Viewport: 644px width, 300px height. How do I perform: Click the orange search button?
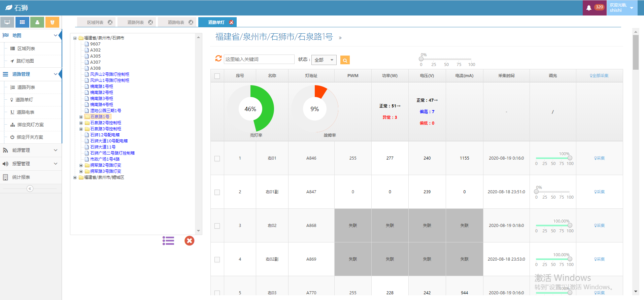click(345, 60)
